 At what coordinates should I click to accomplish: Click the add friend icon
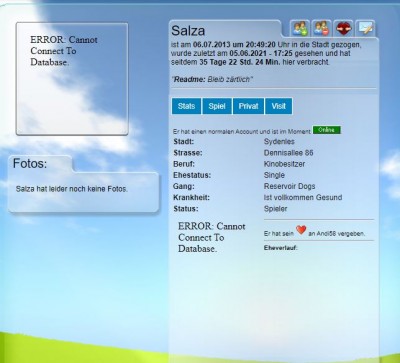300,29
